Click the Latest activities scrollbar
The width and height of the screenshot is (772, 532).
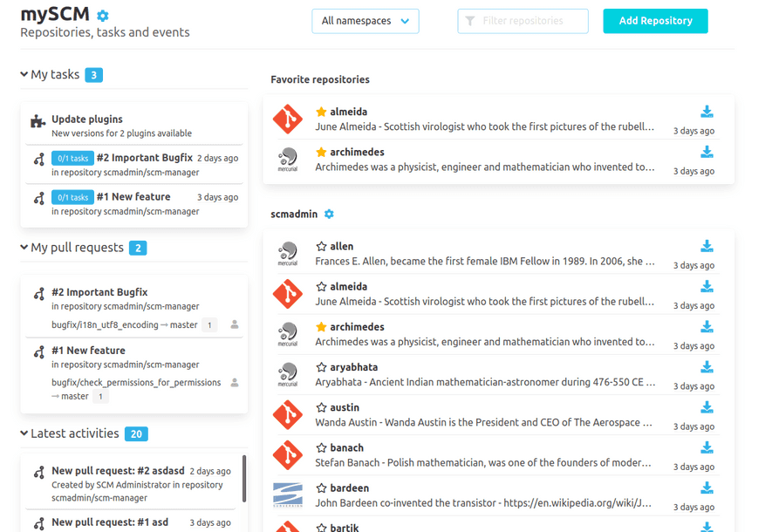pyautogui.click(x=244, y=478)
